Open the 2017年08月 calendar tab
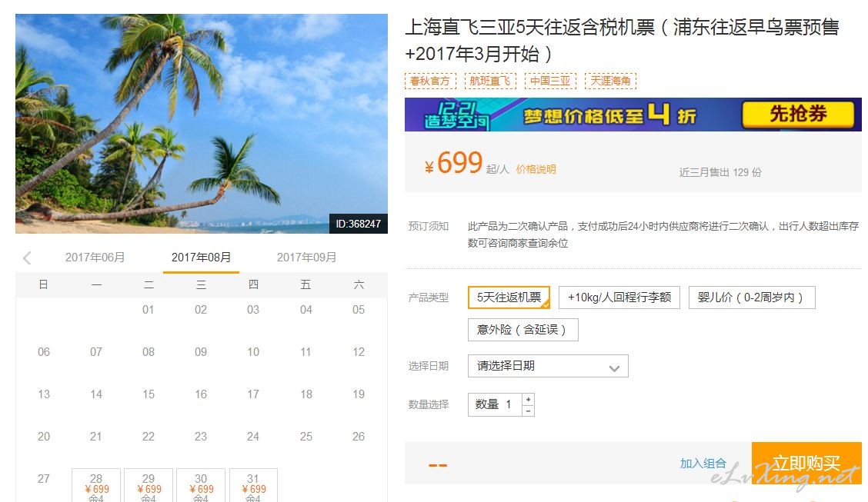Viewport: 868px width, 502px height. pos(201,258)
